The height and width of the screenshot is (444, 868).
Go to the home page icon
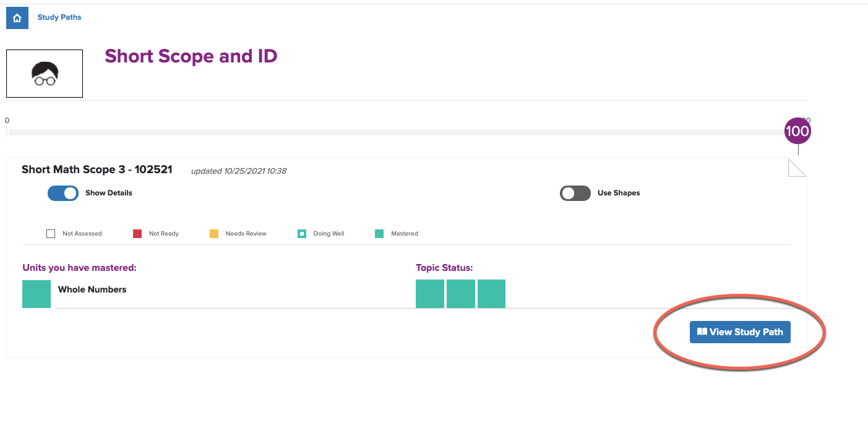(x=17, y=18)
